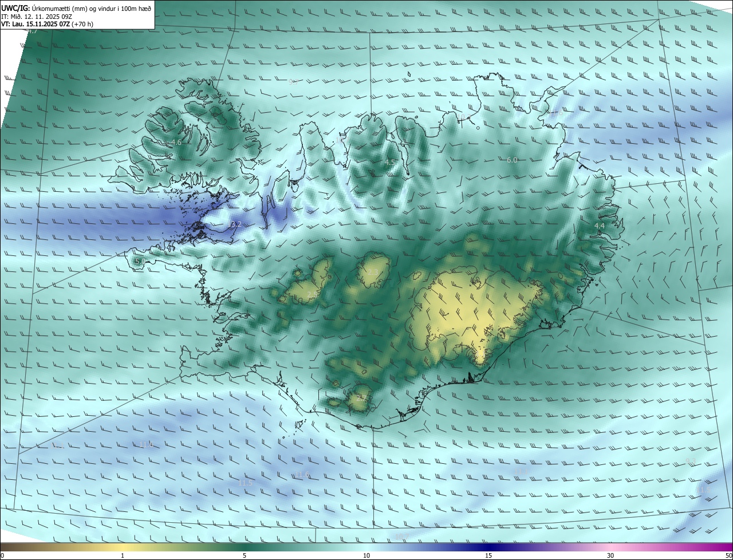Click the 4.6 value over the Westfjords
Viewport: 733px width, 560px height.
pyautogui.click(x=176, y=142)
